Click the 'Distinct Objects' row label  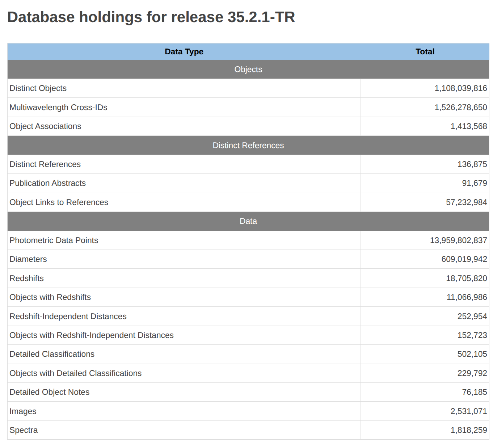point(38,88)
